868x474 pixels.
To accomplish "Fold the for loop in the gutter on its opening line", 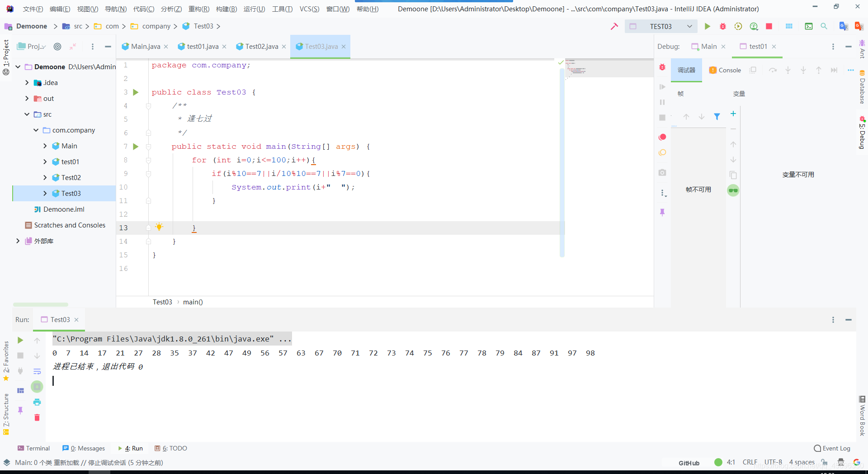I will coord(148,160).
